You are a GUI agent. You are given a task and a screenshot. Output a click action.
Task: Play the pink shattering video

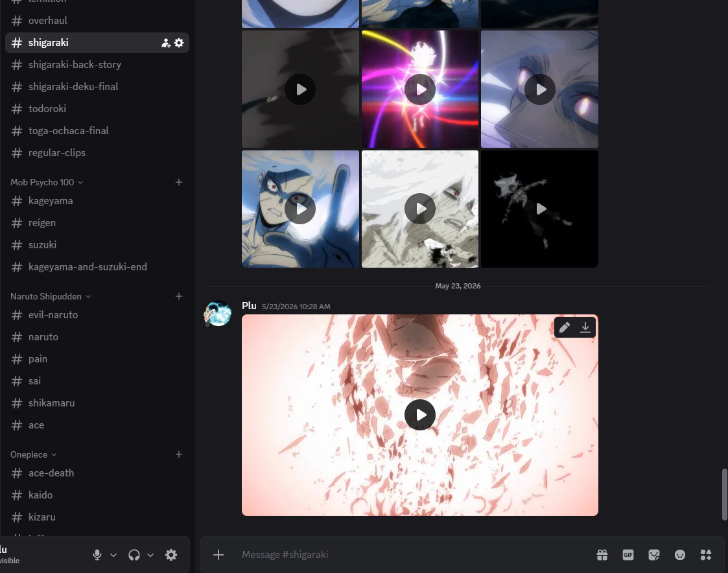419,415
